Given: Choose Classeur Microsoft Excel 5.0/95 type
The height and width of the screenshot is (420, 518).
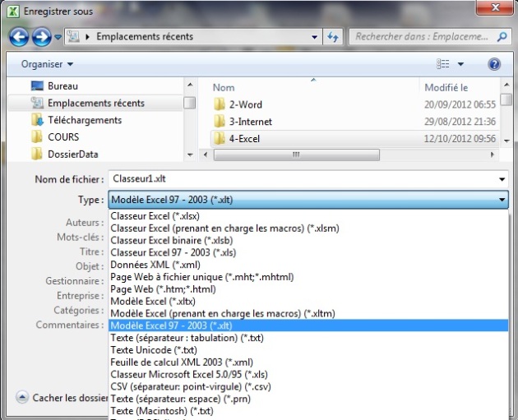Looking at the screenshot, I should 308,375.
